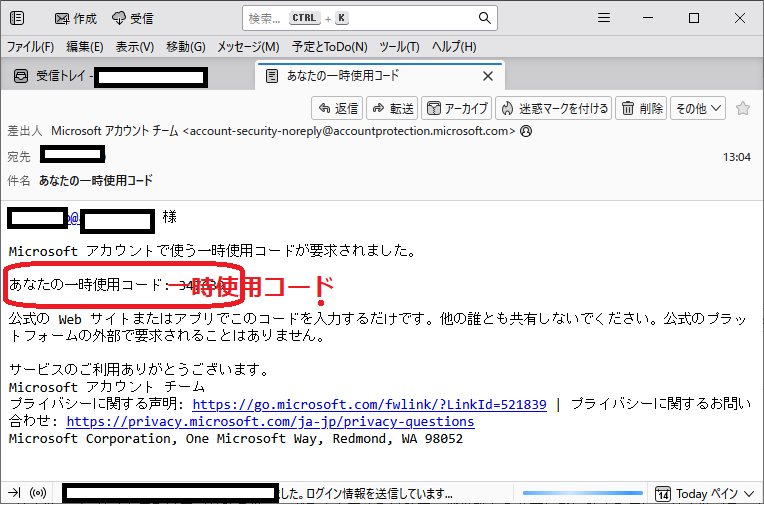Mark message as junk with 迷惑マークを付ける
The height and width of the screenshot is (505, 764).
click(x=553, y=108)
